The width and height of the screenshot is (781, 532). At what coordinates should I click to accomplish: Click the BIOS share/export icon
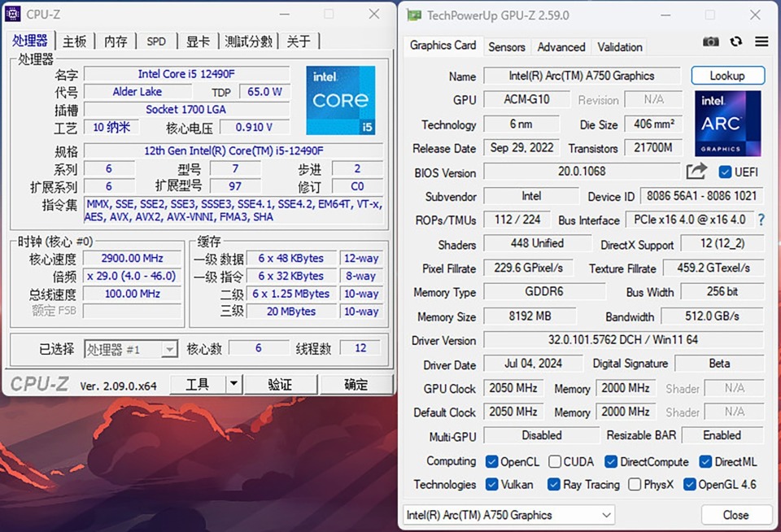tap(696, 172)
